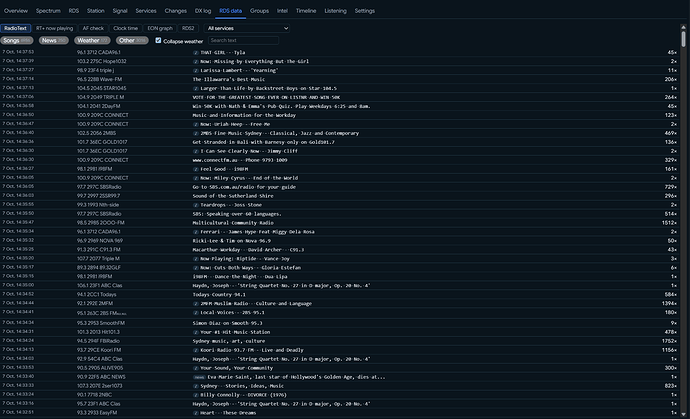This screenshot has height=419, width=690.
Task: Click the music badge beside 'Billy Connolly - DIVORCE (1976)'
Action: click(196, 395)
